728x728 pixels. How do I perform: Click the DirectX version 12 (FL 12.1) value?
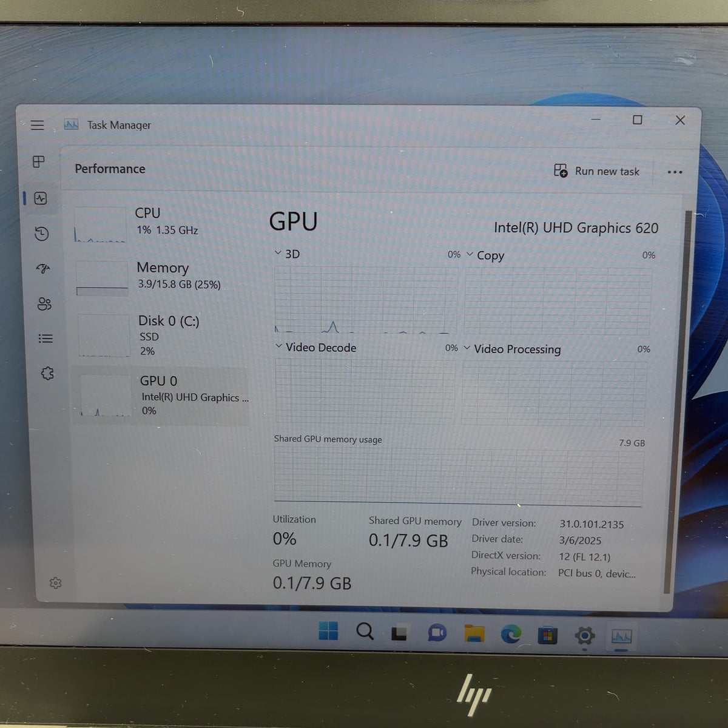pos(585,557)
